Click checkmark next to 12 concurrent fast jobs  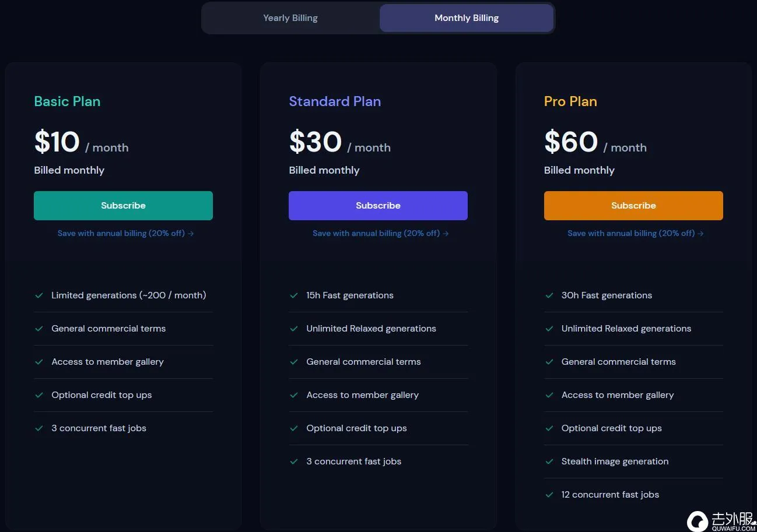[549, 495]
